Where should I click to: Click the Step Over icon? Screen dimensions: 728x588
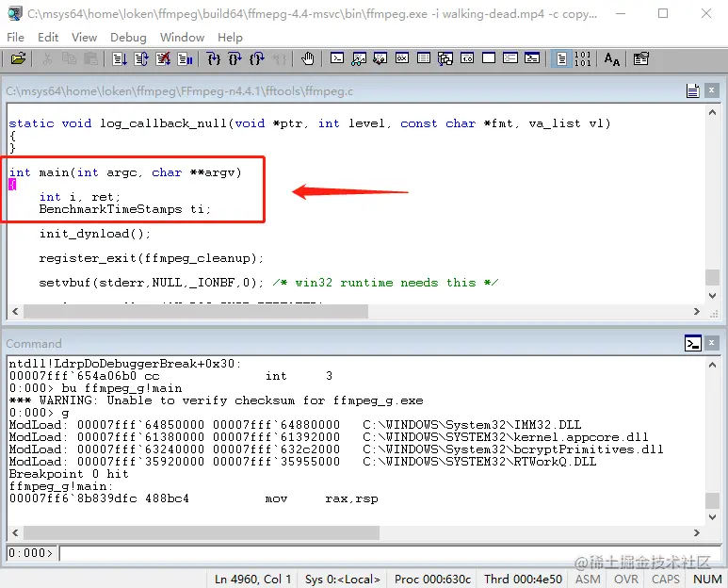point(235,59)
